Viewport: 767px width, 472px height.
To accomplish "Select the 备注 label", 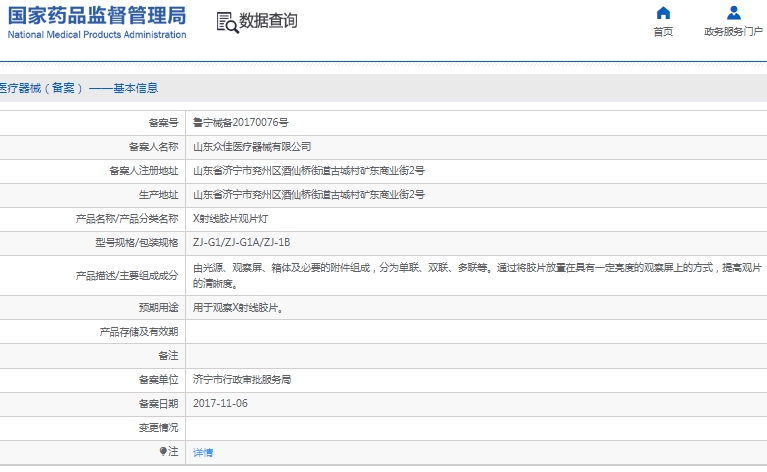I will 168,356.
